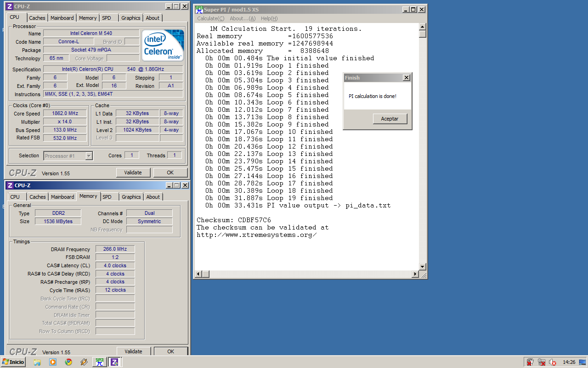Viewport: 588px width, 368px height.
Task: Close the Finish dialog
Action: (x=406, y=78)
